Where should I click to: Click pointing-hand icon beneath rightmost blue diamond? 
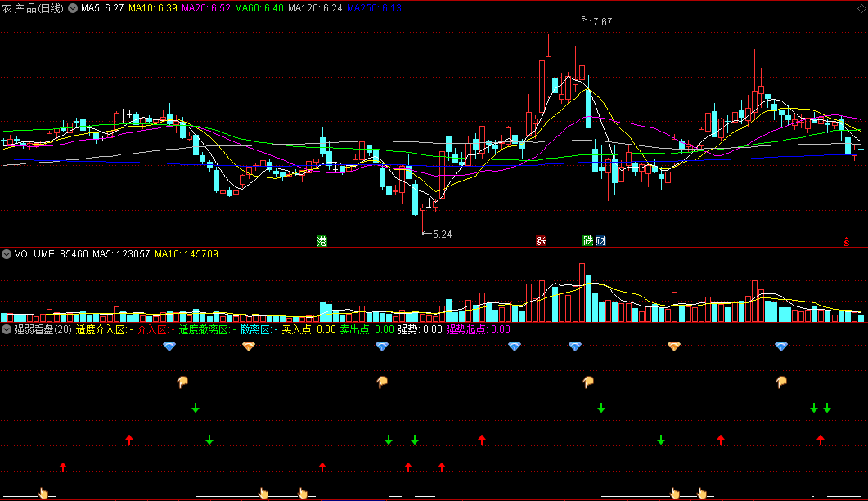click(x=781, y=382)
